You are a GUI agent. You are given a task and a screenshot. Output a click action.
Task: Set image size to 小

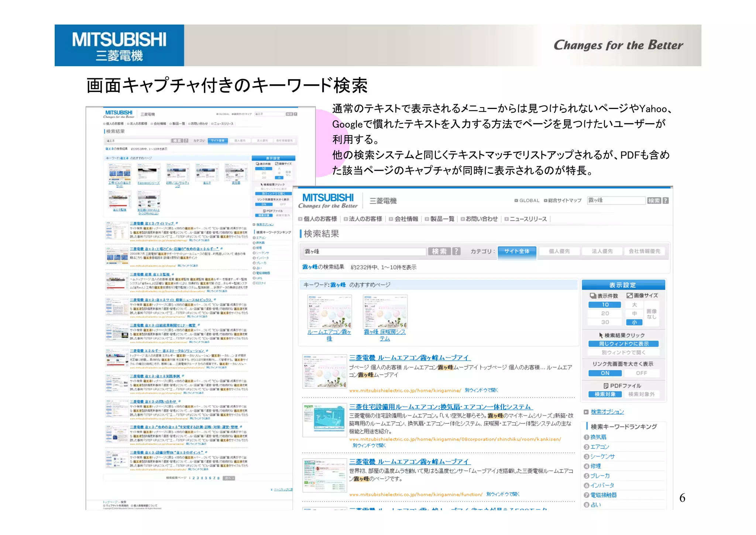pos(634,322)
